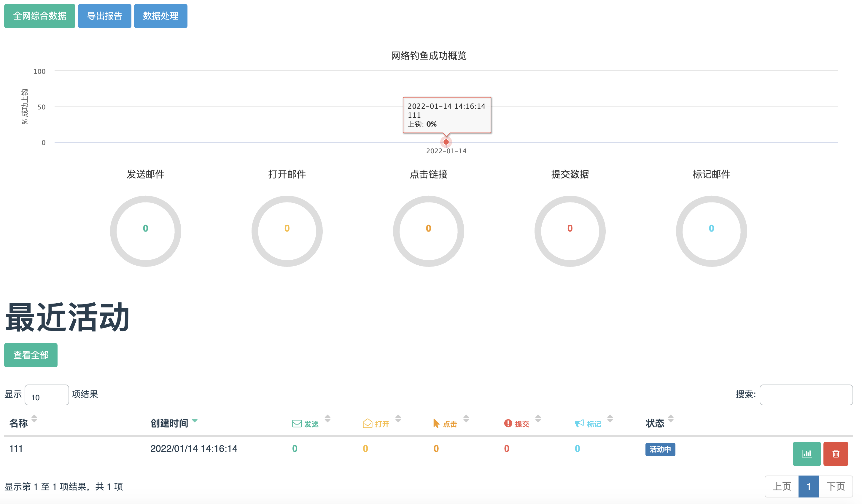Toggle sort arrows beside 提交 column
This screenshot has width=862, height=504.
pos(538,419)
